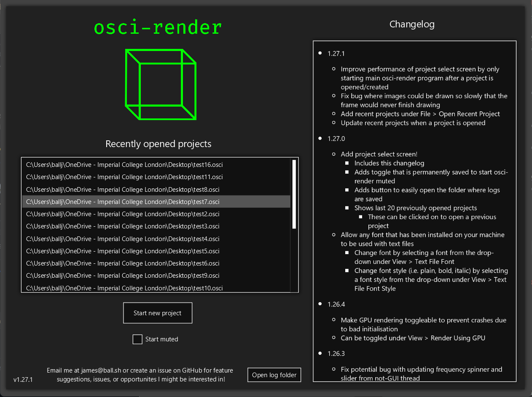Open the log folder
This screenshot has width=532, height=397.
(x=274, y=375)
